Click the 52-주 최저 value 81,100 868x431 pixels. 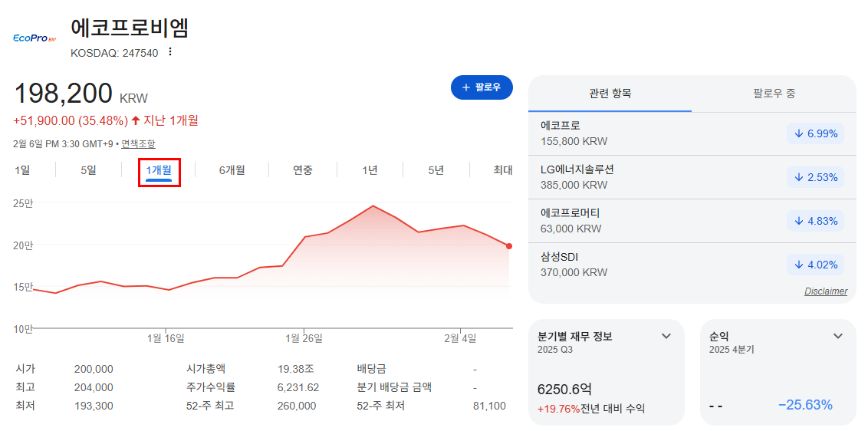point(489,406)
